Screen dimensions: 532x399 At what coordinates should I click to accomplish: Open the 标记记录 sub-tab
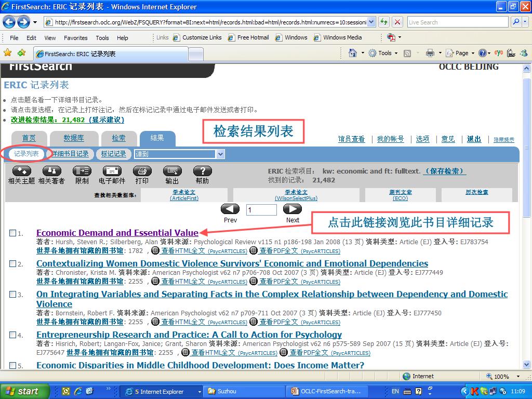pyautogui.click(x=113, y=154)
